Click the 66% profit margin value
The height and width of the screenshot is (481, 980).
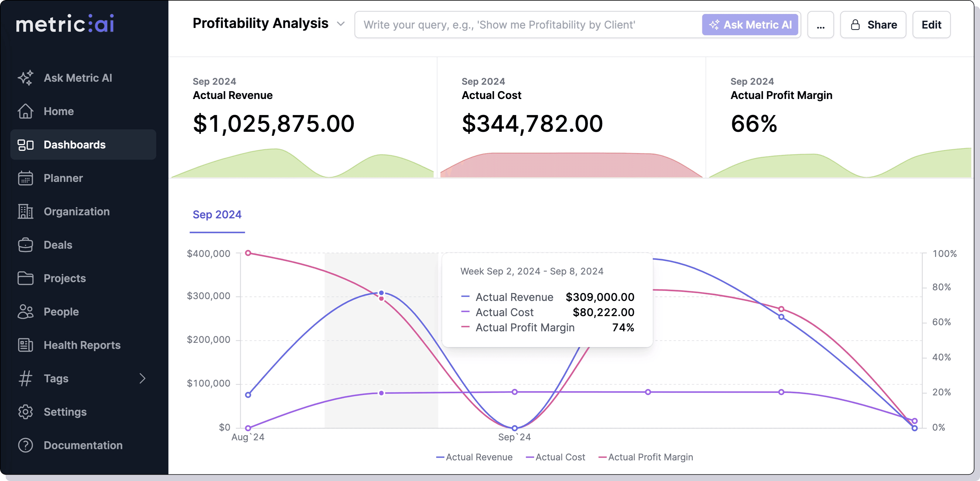[x=754, y=124]
